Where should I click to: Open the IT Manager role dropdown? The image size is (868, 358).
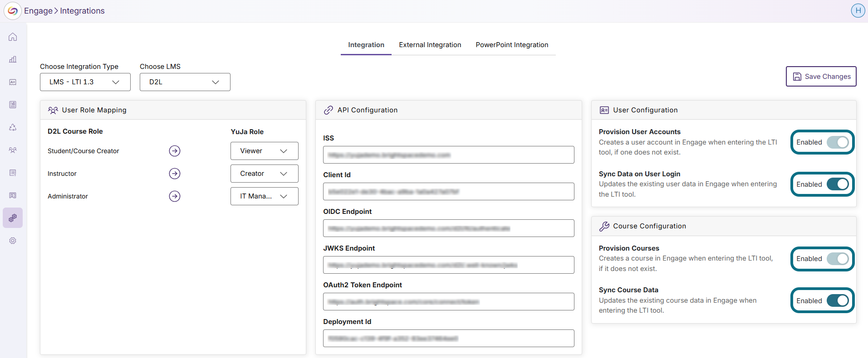[x=265, y=196]
